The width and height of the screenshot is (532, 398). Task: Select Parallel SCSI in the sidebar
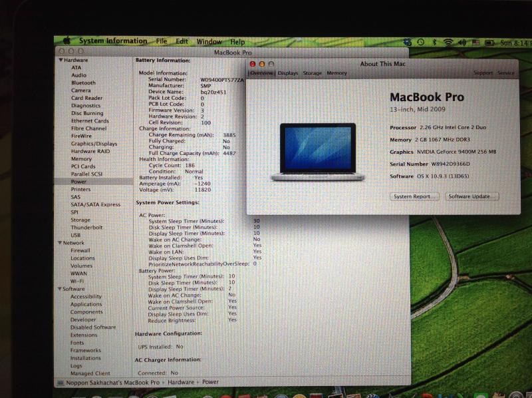(86, 174)
